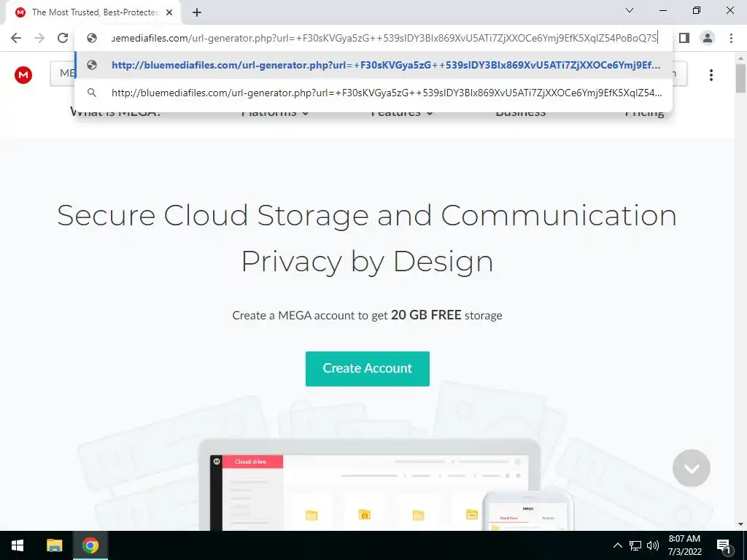Open the taskbar clock 8:07 AM
747x560 pixels.
click(x=684, y=545)
